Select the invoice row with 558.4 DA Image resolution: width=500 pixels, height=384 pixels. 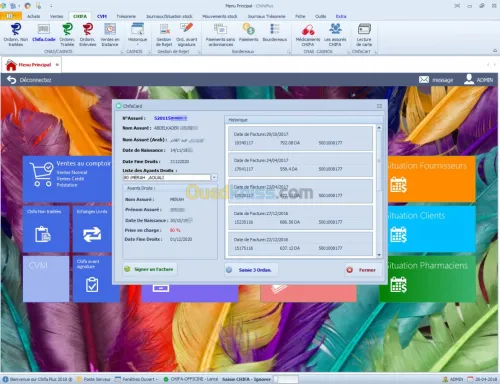click(300, 165)
